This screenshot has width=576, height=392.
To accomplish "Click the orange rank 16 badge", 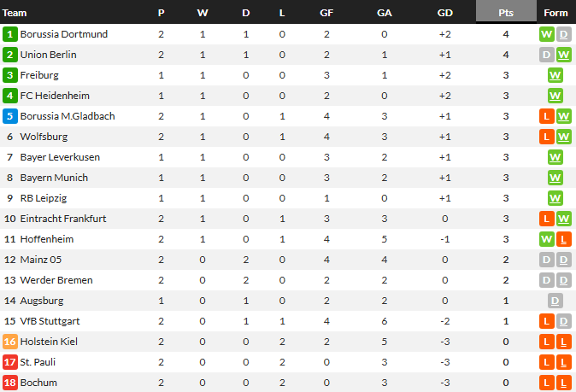I will click(x=10, y=342).
